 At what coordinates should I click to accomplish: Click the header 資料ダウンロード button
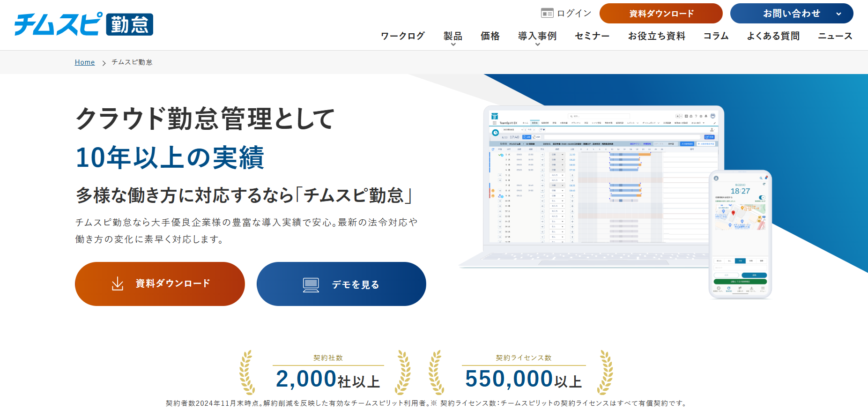(661, 13)
